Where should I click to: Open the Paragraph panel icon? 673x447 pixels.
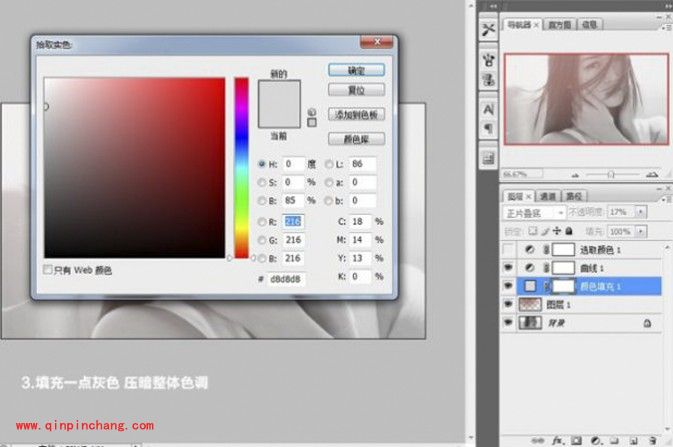tap(488, 128)
